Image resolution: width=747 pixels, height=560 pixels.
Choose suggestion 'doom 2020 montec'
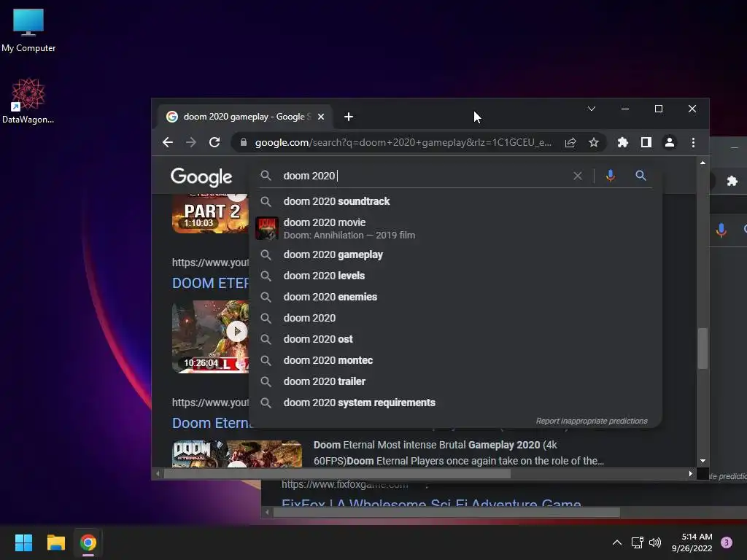[455, 360]
